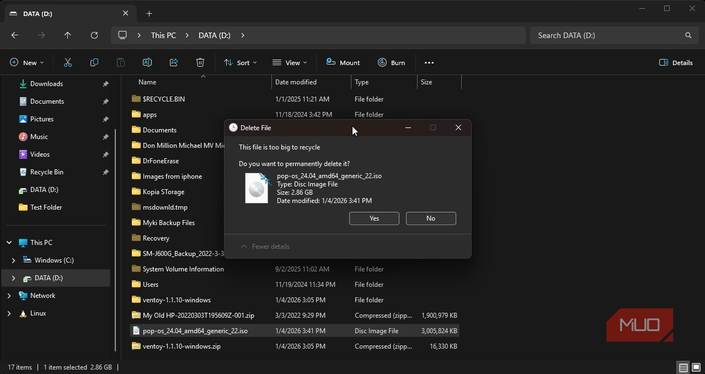Click the Rename icon in toolbar
Viewport: 705px width, 374px height.
[x=147, y=62]
